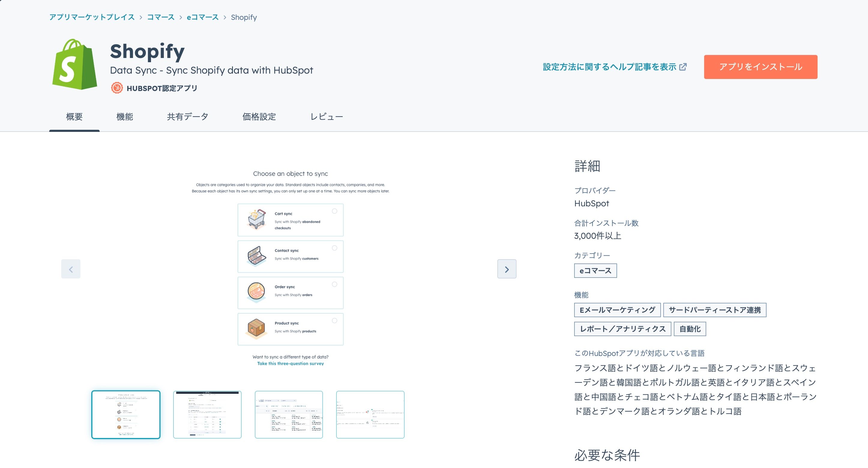Click the Contact sync card illustration
The width and height of the screenshot is (868, 468).
[256, 256]
